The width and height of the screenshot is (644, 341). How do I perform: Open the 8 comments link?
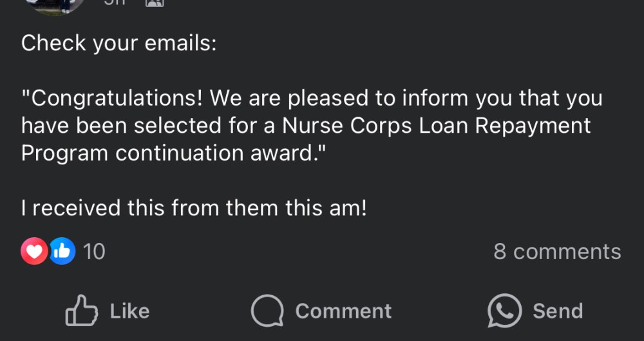point(557,251)
